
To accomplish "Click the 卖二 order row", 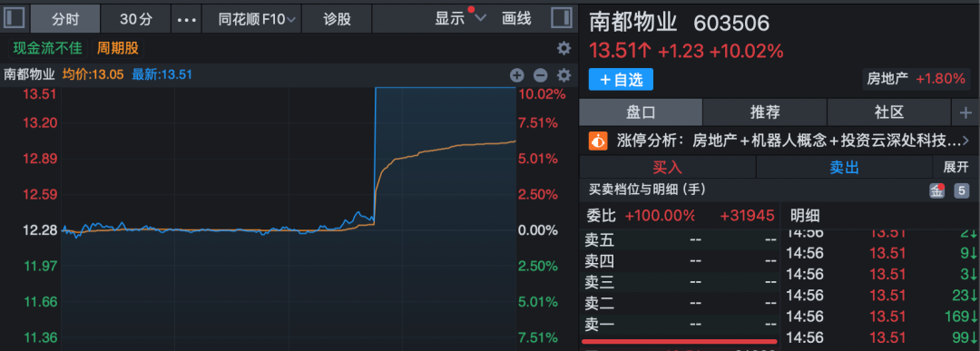I will click(681, 304).
